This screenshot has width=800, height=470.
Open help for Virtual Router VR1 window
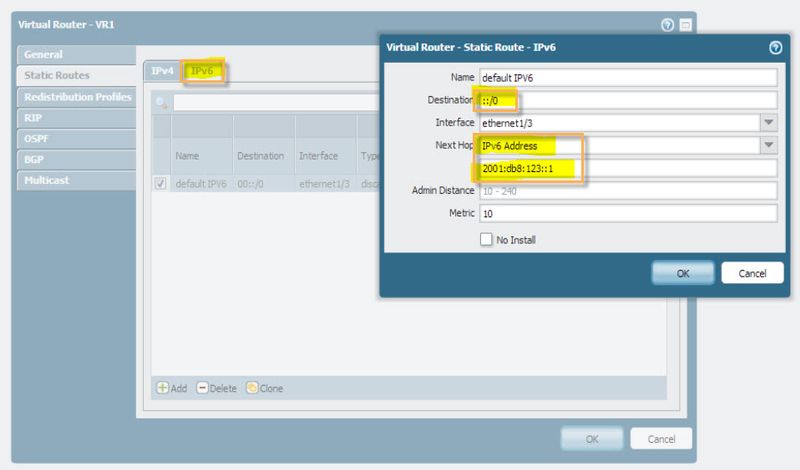point(667,25)
